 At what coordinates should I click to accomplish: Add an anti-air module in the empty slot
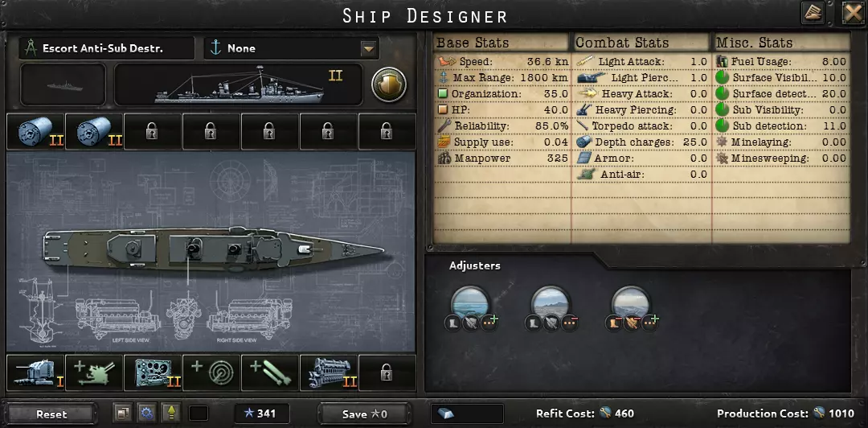click(95, 373)
